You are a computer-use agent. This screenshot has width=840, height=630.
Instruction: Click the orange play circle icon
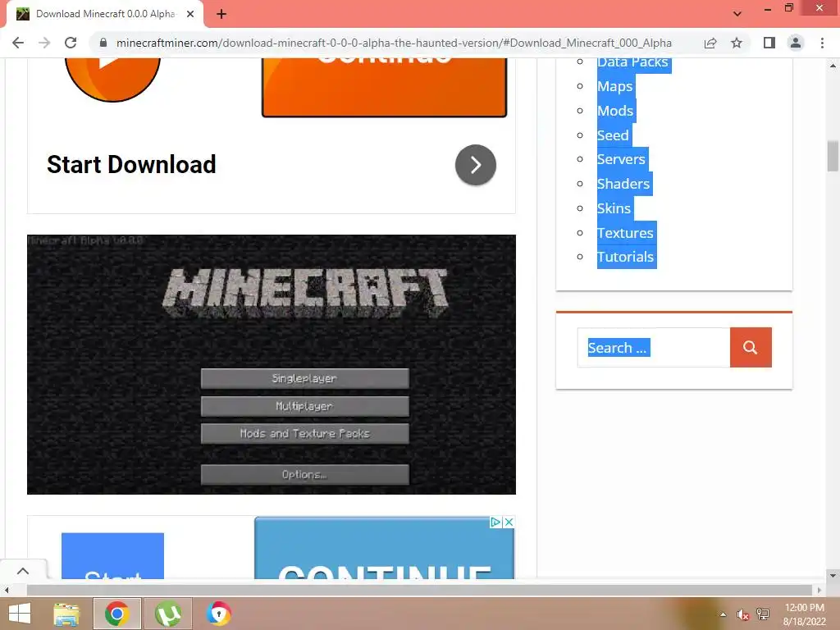112,80
